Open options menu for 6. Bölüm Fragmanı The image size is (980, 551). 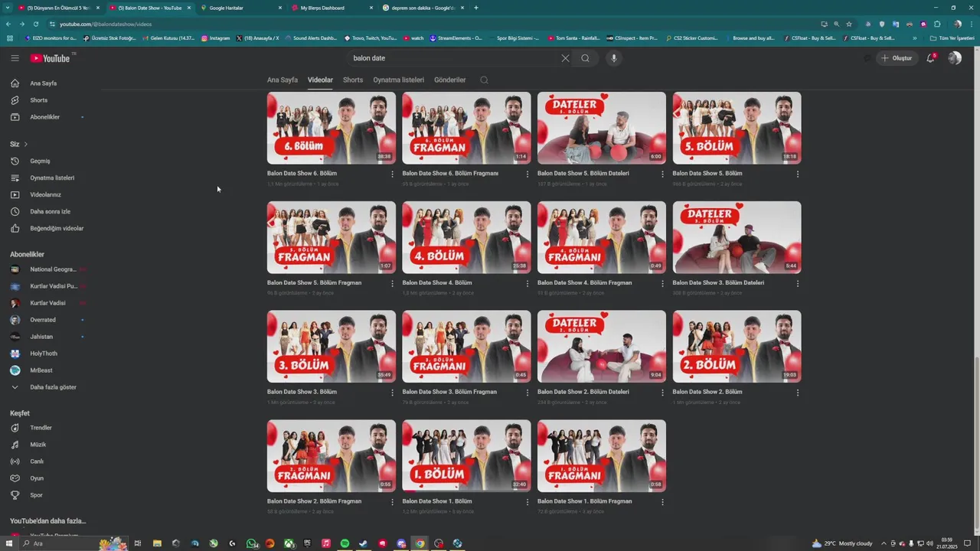(527, 174)
